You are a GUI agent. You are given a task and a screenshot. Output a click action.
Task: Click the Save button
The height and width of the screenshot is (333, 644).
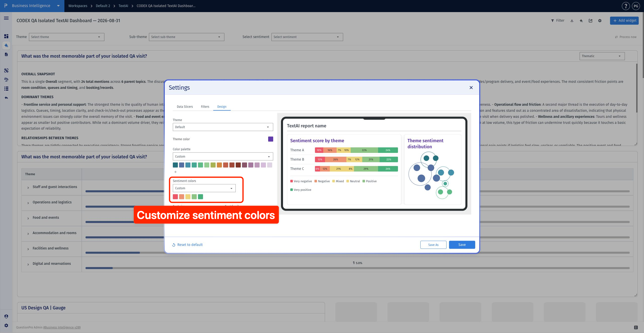coord(462,245)
